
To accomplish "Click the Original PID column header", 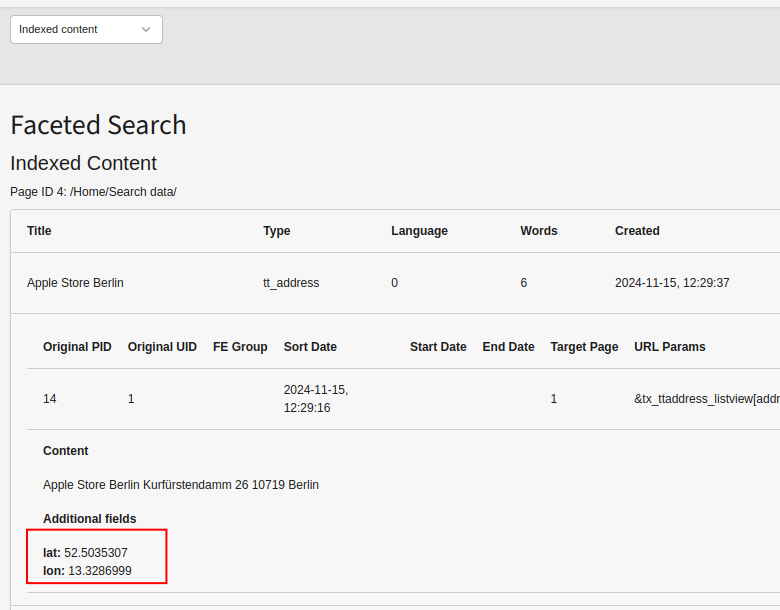I will [77, 347].
